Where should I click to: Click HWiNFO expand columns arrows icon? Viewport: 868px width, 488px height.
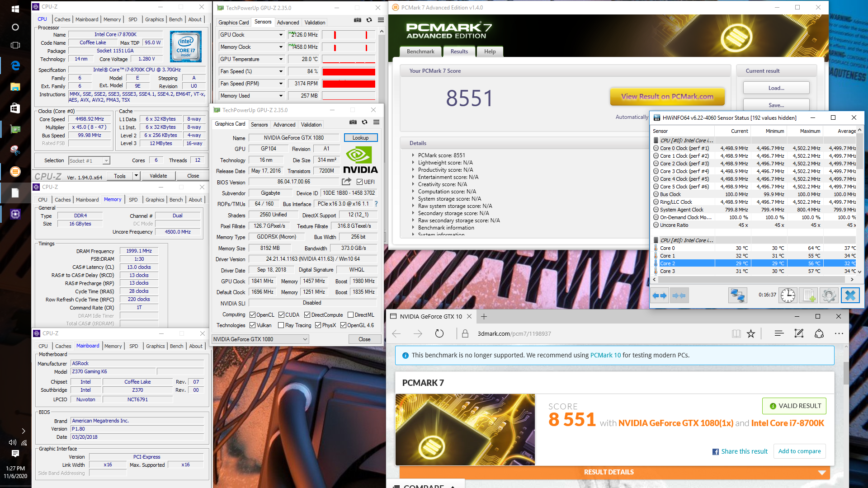point(660,296)
